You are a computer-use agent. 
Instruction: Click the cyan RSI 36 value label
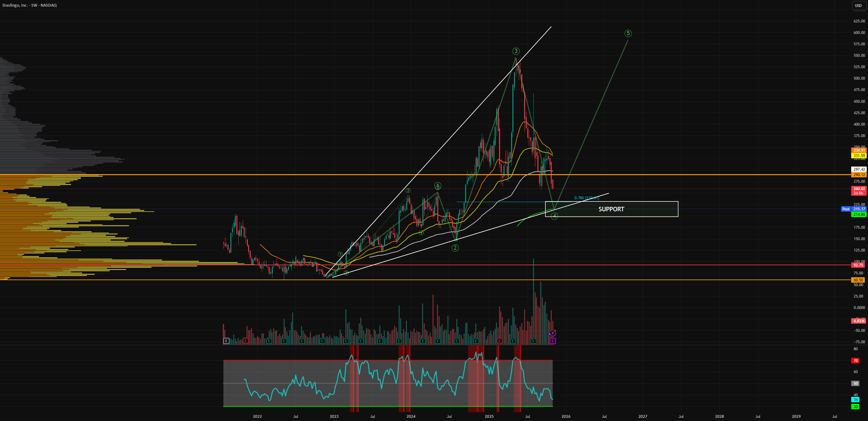click(855, 400)
